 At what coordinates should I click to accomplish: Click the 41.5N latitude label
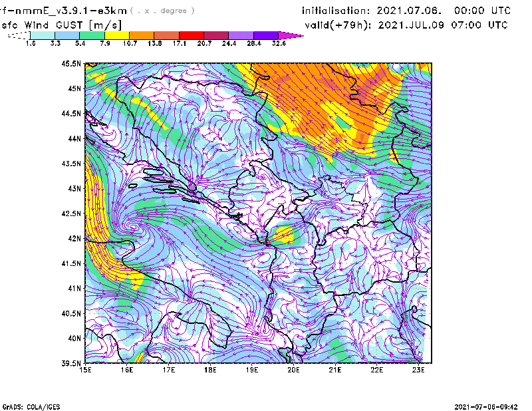tap(72, 263)
